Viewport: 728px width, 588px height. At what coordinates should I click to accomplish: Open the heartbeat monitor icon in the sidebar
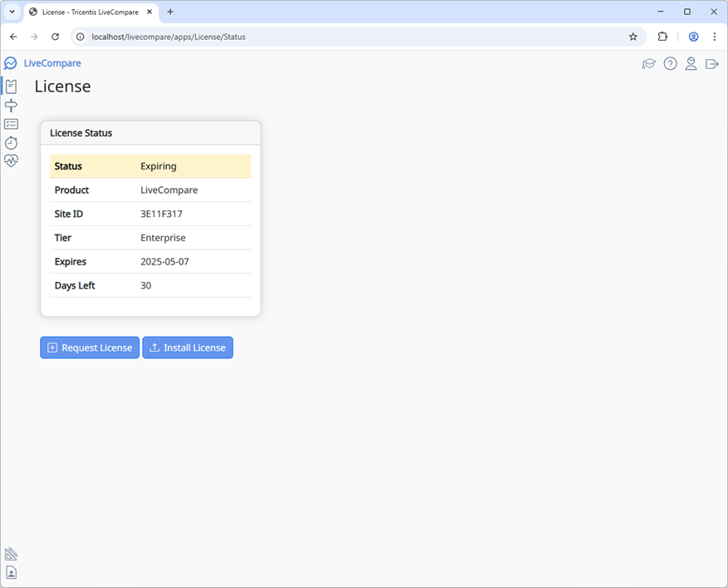coord(11,161)
